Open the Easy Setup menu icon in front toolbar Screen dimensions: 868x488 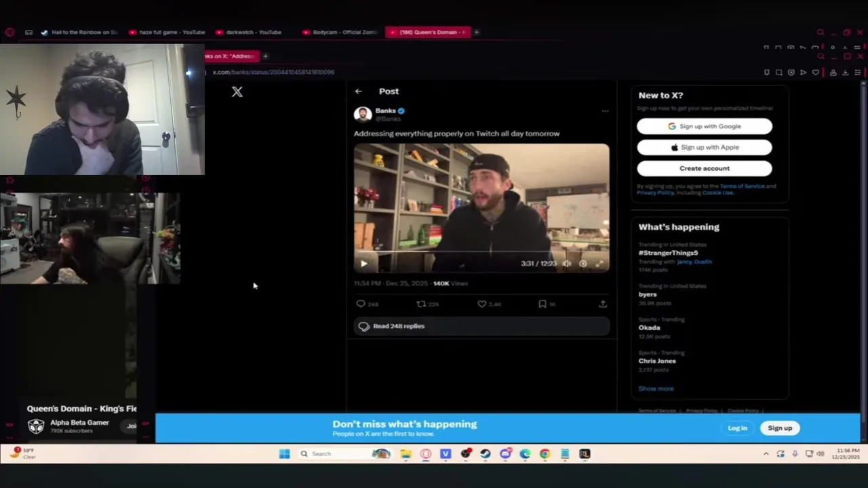(x=857, y=73)
